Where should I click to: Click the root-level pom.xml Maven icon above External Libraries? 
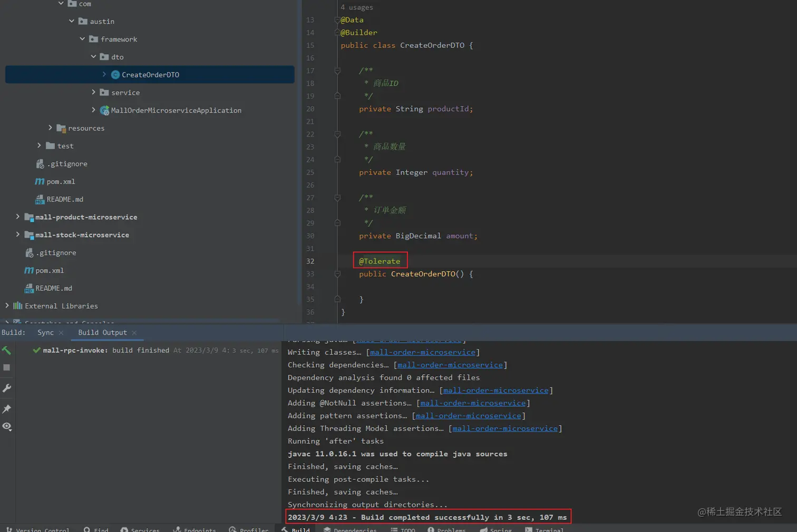tap(29, 271)
